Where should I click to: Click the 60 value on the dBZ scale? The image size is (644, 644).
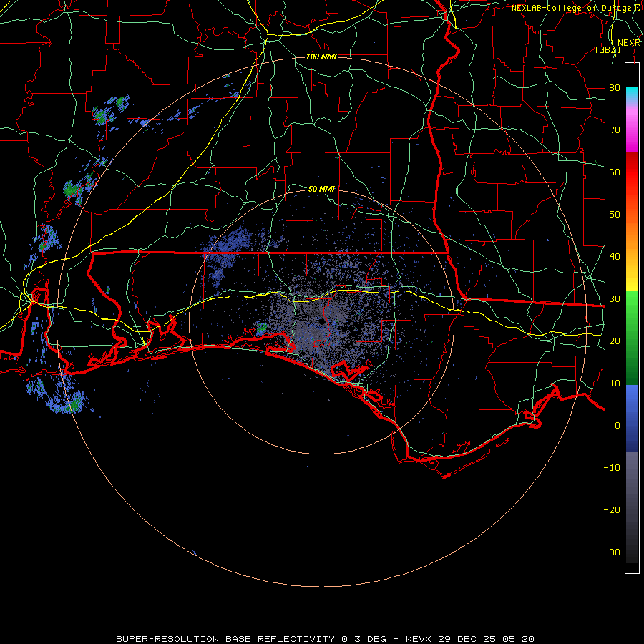tap(615, 172)
